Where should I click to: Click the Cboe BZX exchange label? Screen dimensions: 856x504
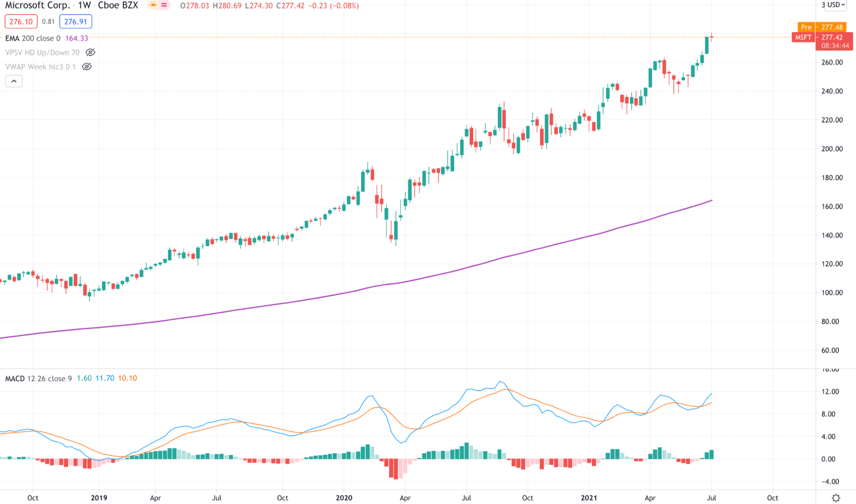pos(118,5)
